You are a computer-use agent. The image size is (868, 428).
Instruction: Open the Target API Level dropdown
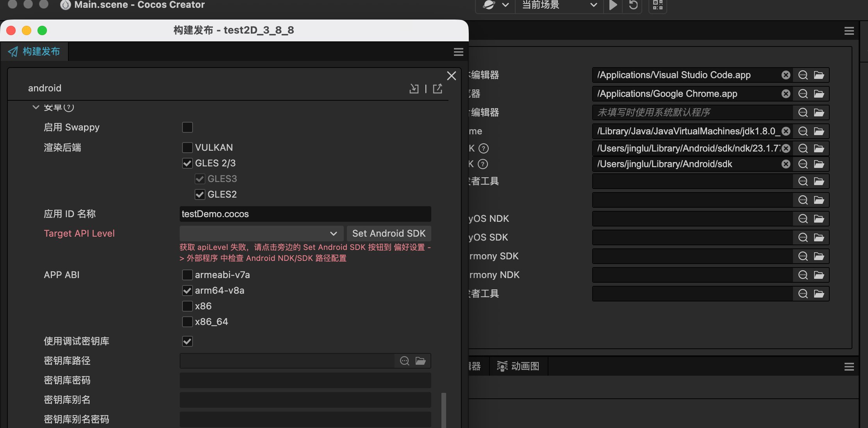(x=261, y=234)
